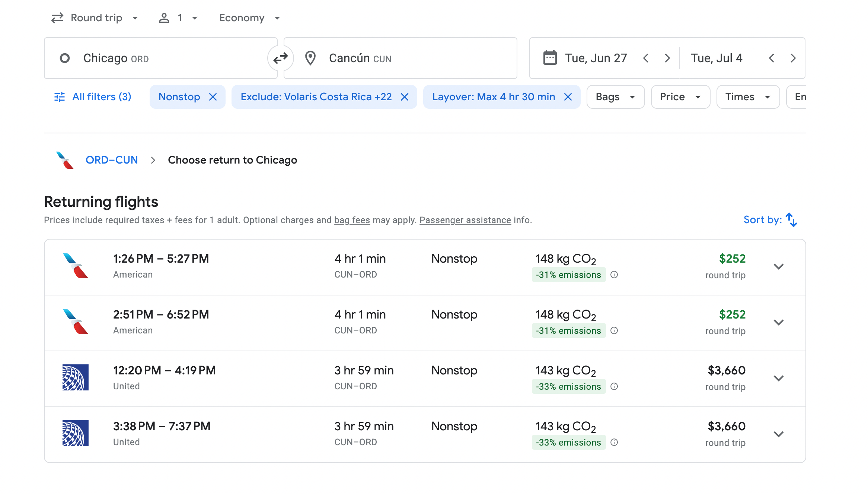Click emissions info icon for 1:26 PM flight
The height and width of the screenshot is (494, 868).
(614, 275)
